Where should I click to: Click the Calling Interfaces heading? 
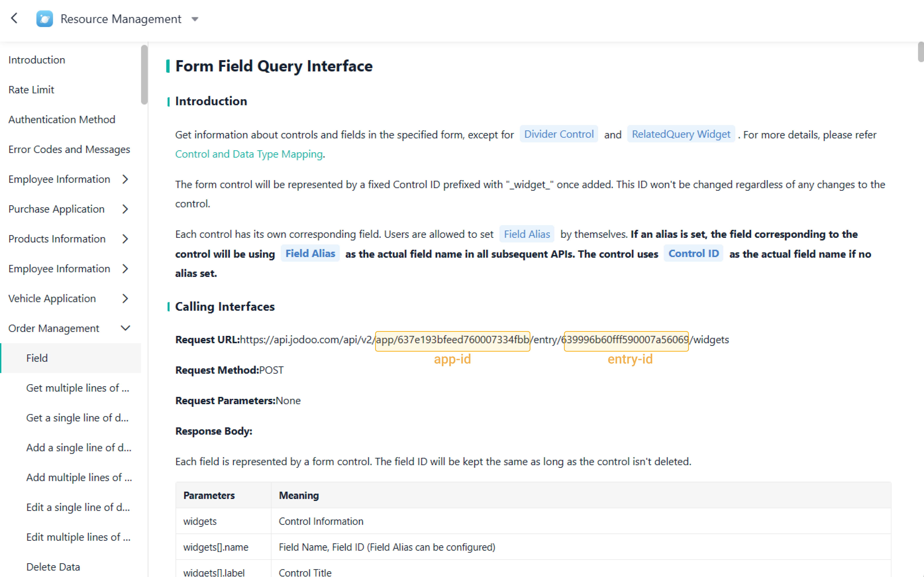225,307
